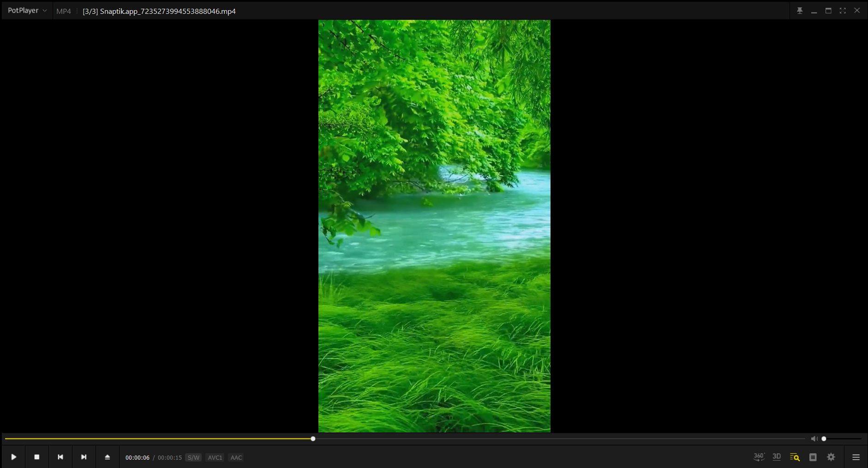
Task: Minimize the PotPlayer window
Action: tap(814, 11)
